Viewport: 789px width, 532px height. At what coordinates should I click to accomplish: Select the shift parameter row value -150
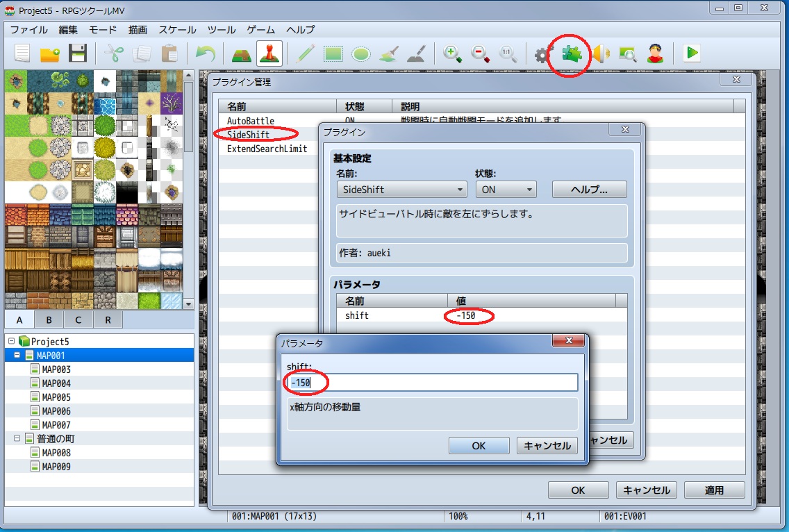466,315
